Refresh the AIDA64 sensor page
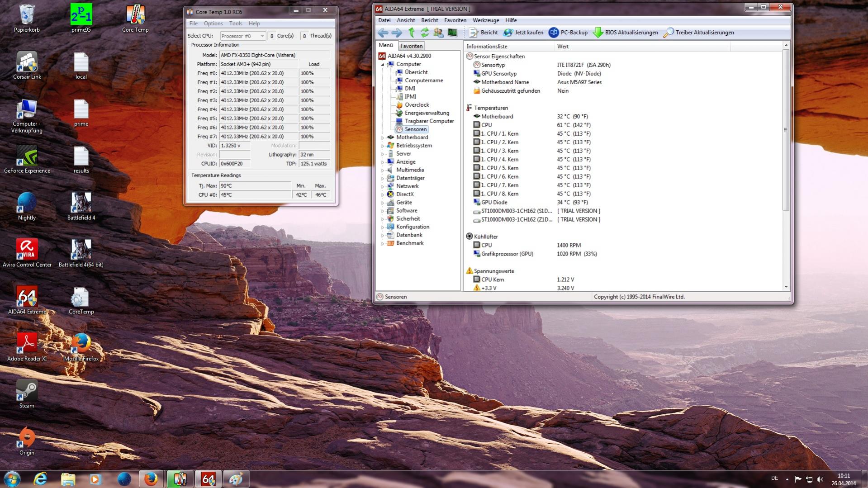Screen dimensions: 868x488 [x=425, y=33]
